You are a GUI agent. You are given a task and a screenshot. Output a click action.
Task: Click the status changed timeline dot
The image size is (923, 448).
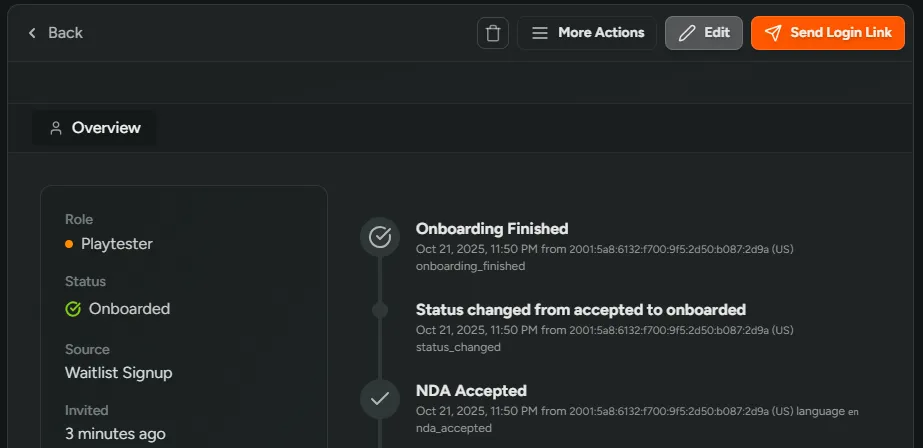click(380, 310)
